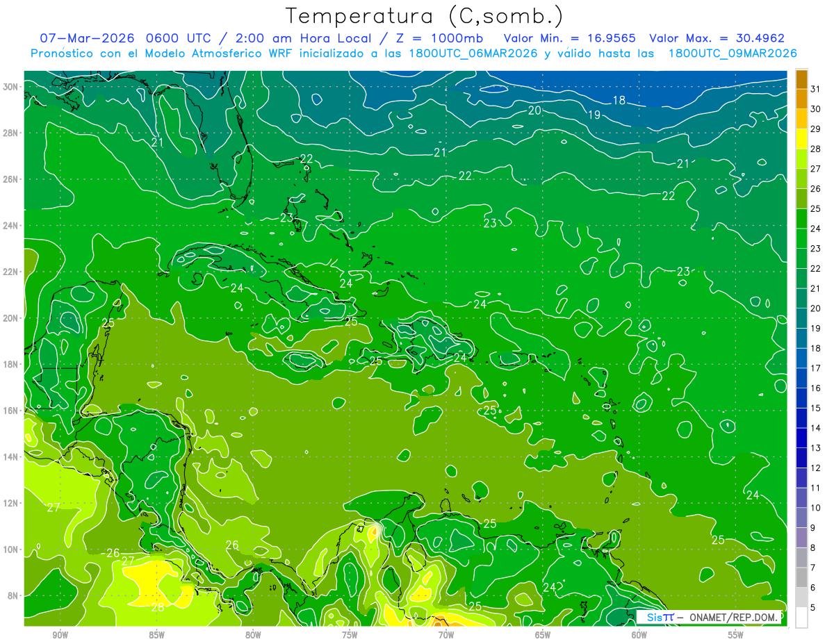Click the 70W longitude axis label
The height and width of the screenshot is (644, 834).
[446, 636]
